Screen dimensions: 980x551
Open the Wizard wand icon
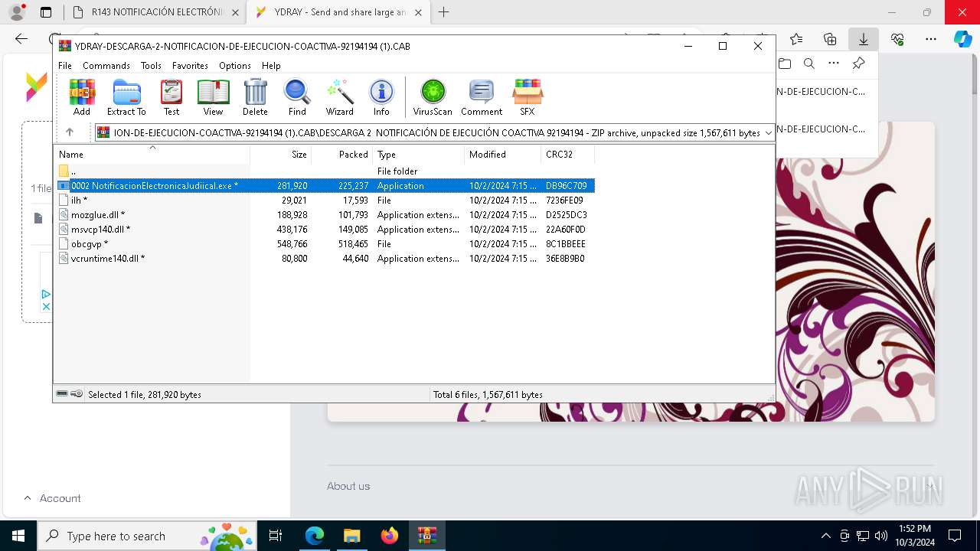click(x=339, y=97)
